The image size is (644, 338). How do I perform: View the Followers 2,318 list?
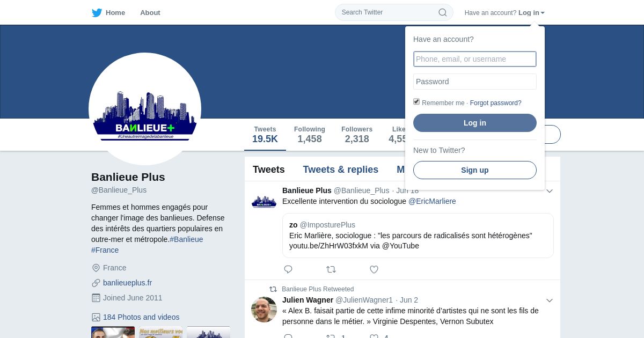point(357,135)
